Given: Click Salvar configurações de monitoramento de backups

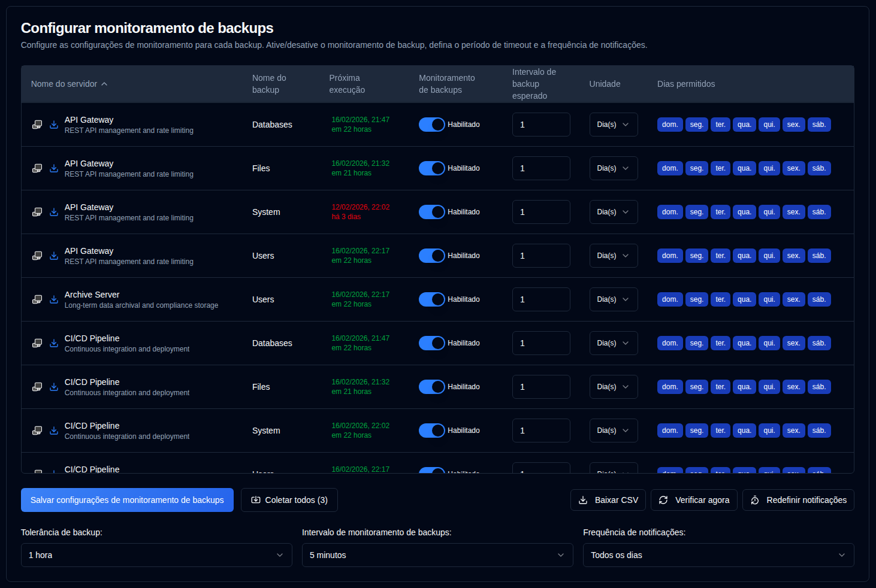Looking at the screenshot, I should pos(127,500).
